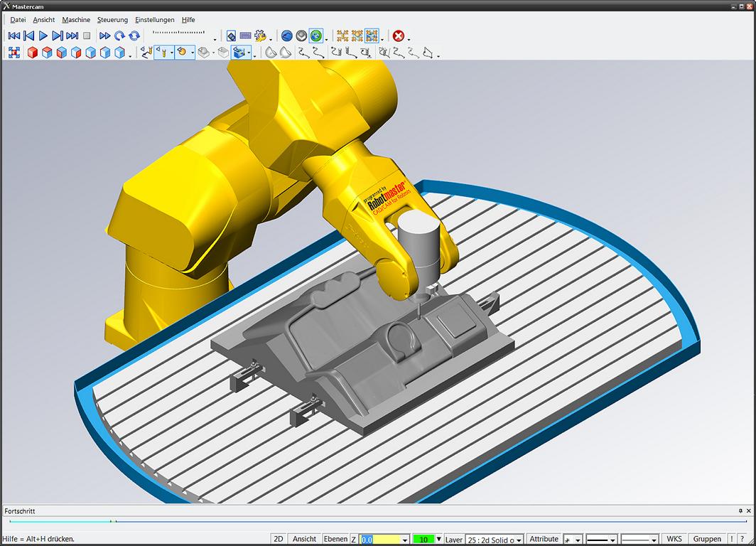Select the fully red cube view
This screenshot has height=546, width=756.
pos(32,53)
